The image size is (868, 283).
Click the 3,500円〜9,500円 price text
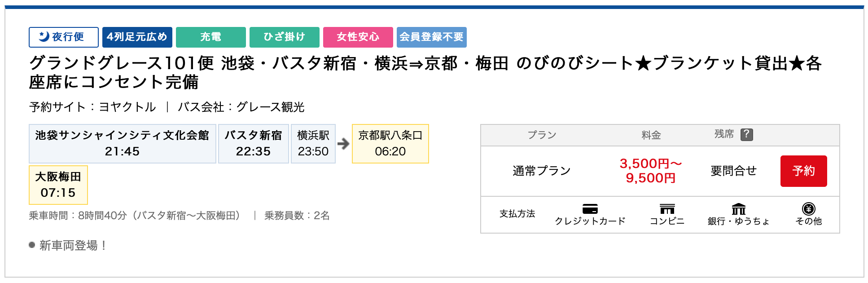(x=650, y=171)
